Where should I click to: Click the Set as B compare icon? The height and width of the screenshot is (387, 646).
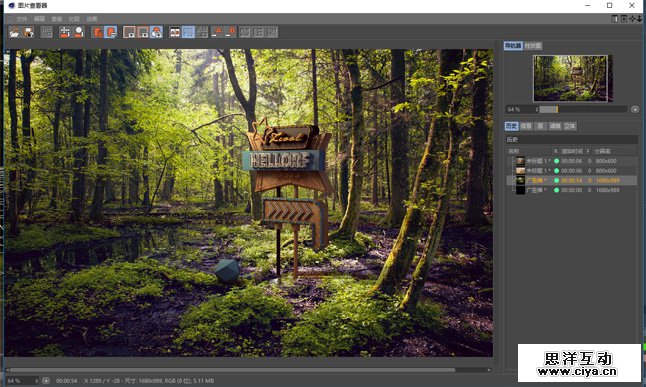231,32
